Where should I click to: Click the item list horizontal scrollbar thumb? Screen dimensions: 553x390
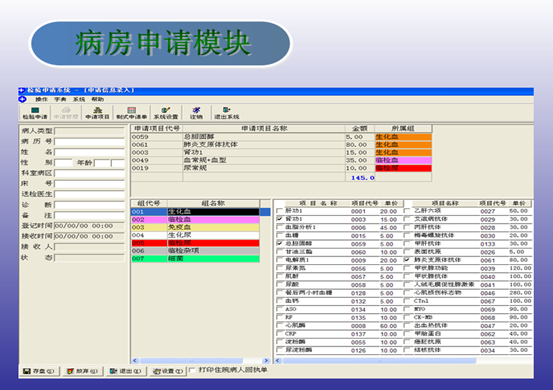coord(379,361)
